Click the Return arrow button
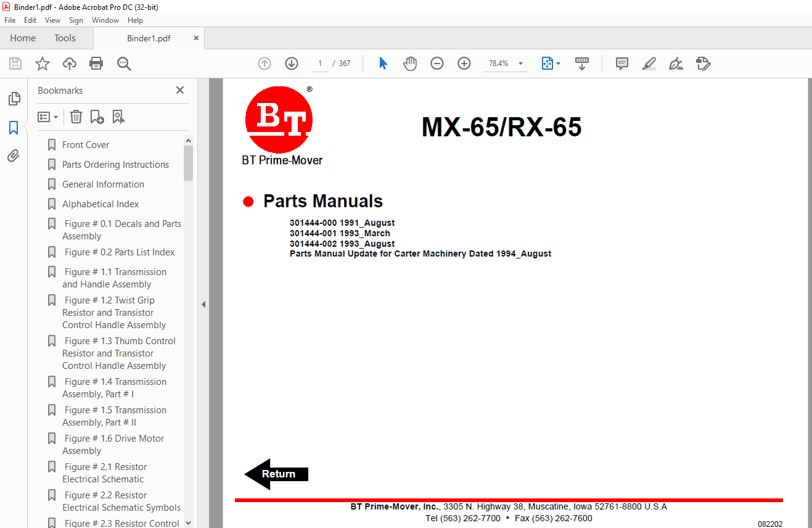The height and width of the screenshot is (528, 812). tap(276, 474)
